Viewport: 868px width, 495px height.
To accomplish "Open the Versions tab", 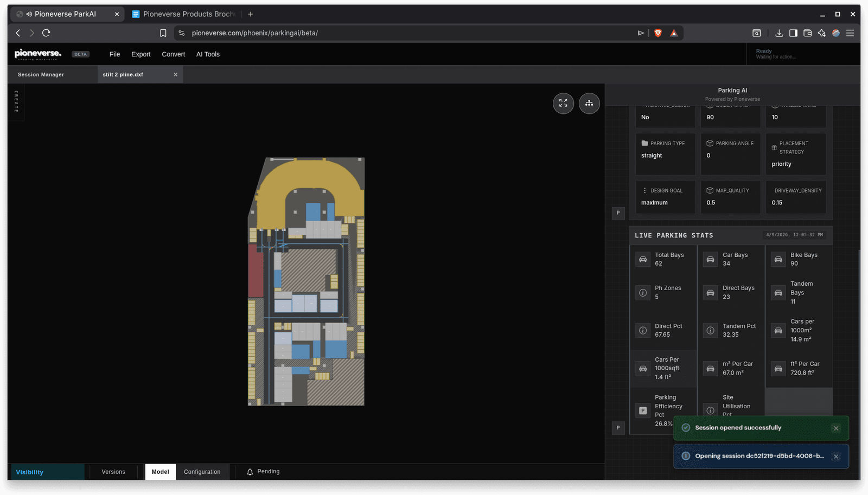I will (113, 472).
